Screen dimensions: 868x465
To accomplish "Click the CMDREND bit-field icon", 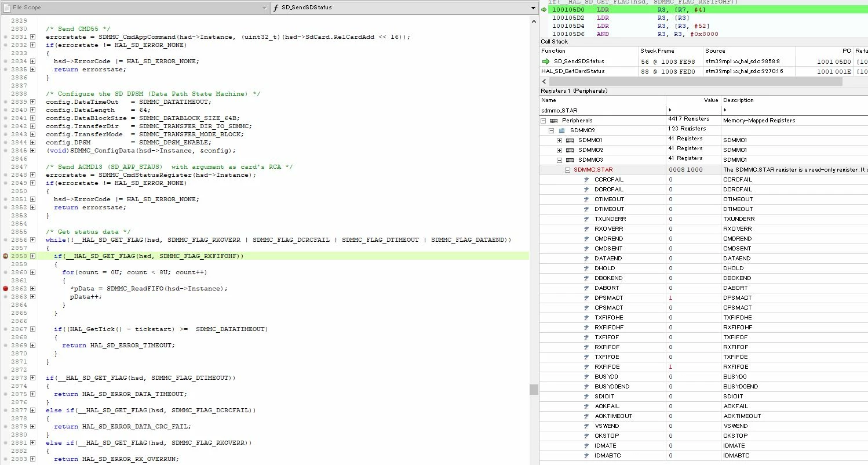I will 587,239.
